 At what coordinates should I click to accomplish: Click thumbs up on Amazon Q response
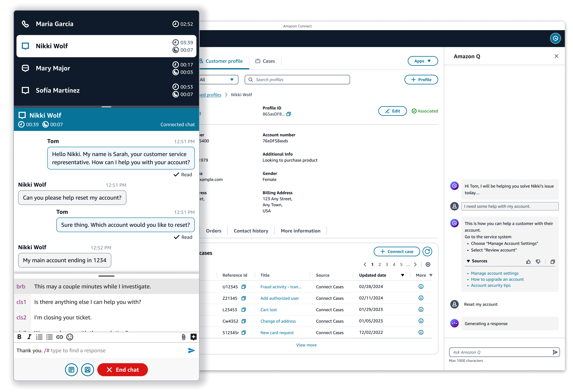pyautogui.click(x=528, y=262)
